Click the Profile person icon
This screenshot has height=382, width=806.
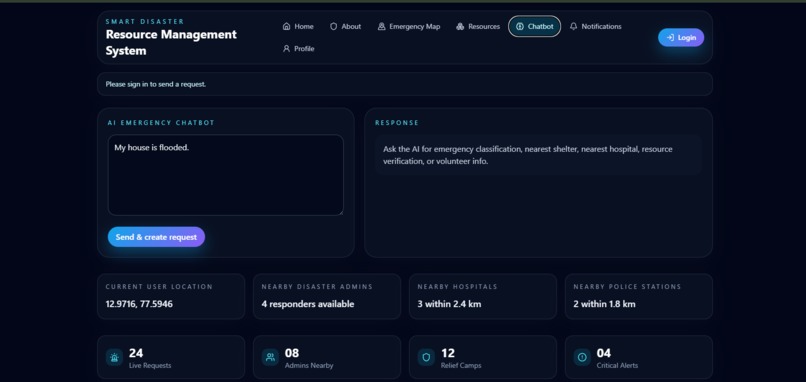pyautogui.click(x=286, y=48)
